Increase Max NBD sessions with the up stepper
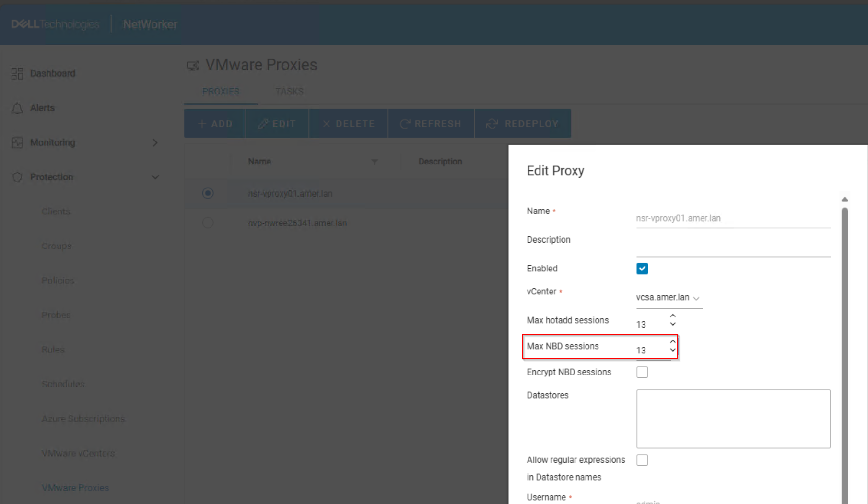 pos(672,342)
